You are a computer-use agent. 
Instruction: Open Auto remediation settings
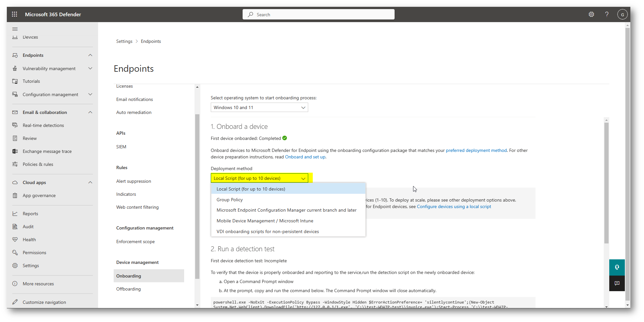point(134,112)
